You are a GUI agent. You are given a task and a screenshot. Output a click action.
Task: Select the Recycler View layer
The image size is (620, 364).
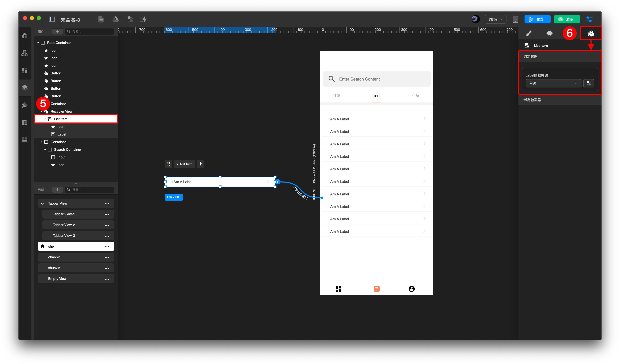(x=76, y=111)
